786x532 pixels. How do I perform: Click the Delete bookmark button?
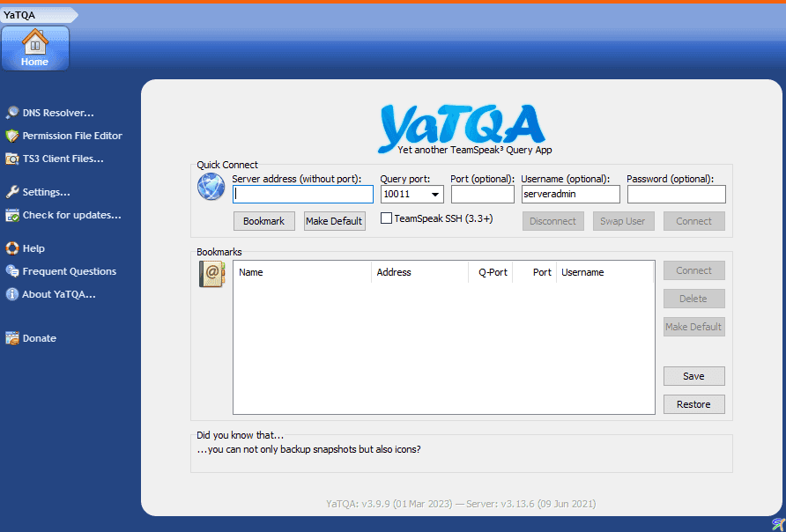click(x=693, y=299)
